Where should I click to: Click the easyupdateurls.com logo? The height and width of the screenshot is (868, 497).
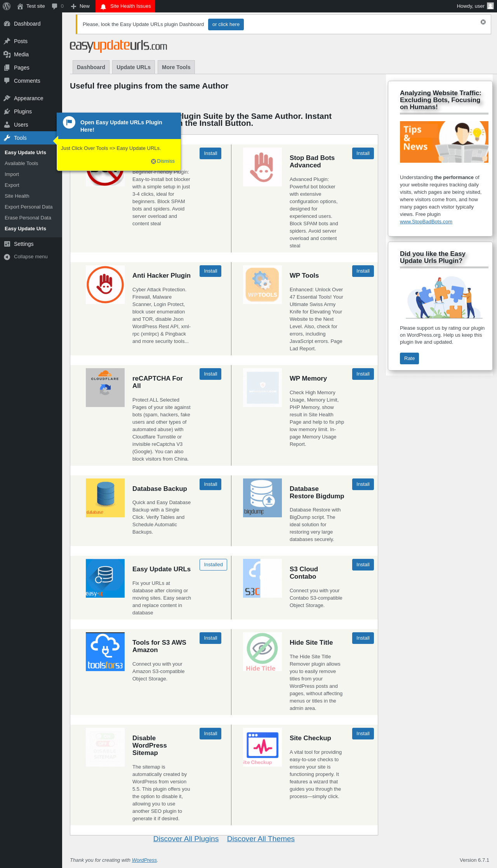click(x=118, y=46)
